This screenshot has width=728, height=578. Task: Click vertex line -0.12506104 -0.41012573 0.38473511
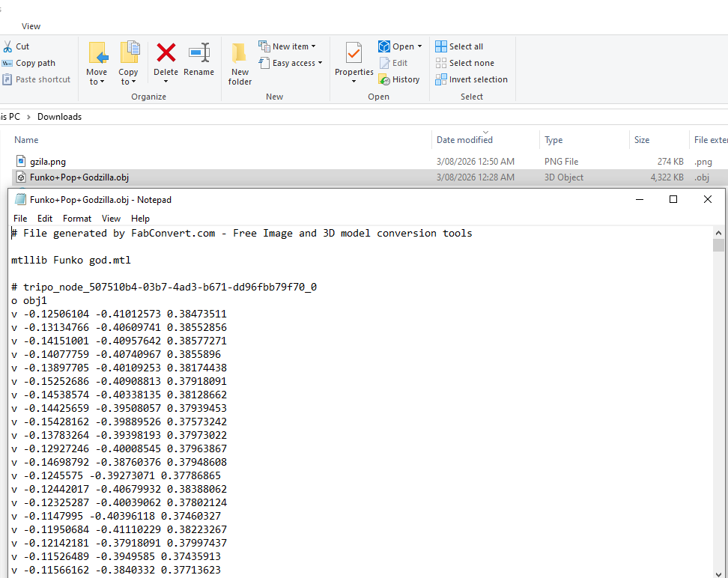(119, 314)
